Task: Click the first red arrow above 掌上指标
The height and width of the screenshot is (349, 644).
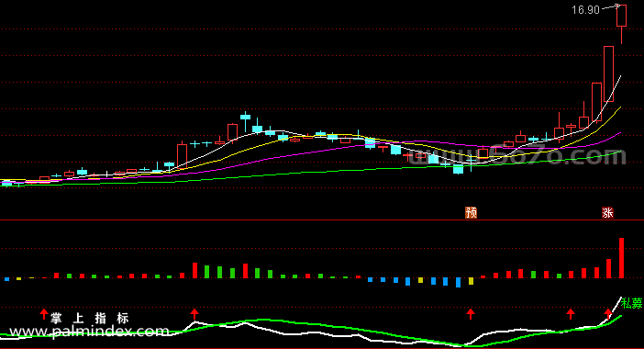Action: click(x=43, y=314)
